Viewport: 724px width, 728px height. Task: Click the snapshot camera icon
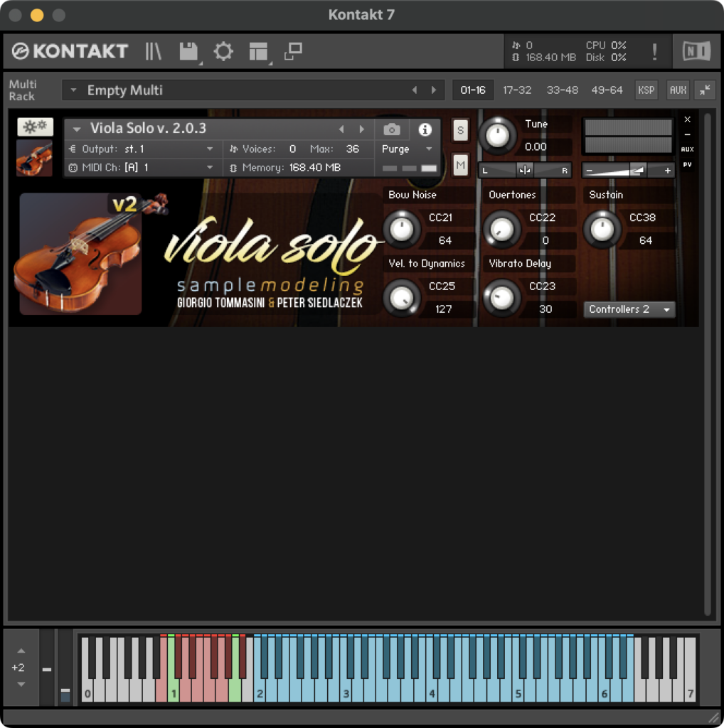391,129
